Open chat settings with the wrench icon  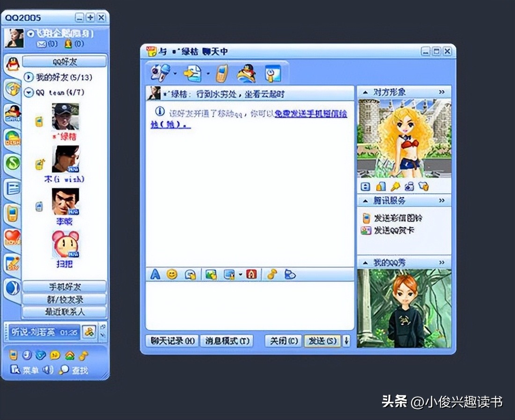point(272,73)
